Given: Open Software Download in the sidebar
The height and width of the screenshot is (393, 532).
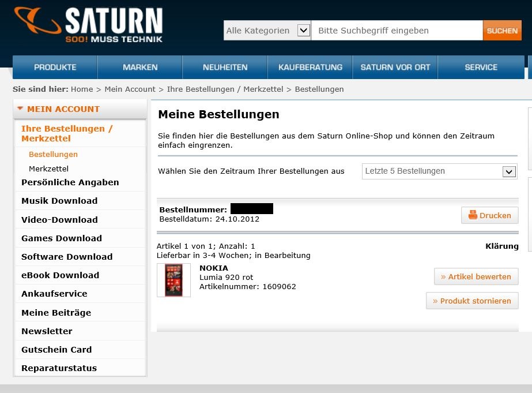Looking at the screenshot, I should coord(67,257).
